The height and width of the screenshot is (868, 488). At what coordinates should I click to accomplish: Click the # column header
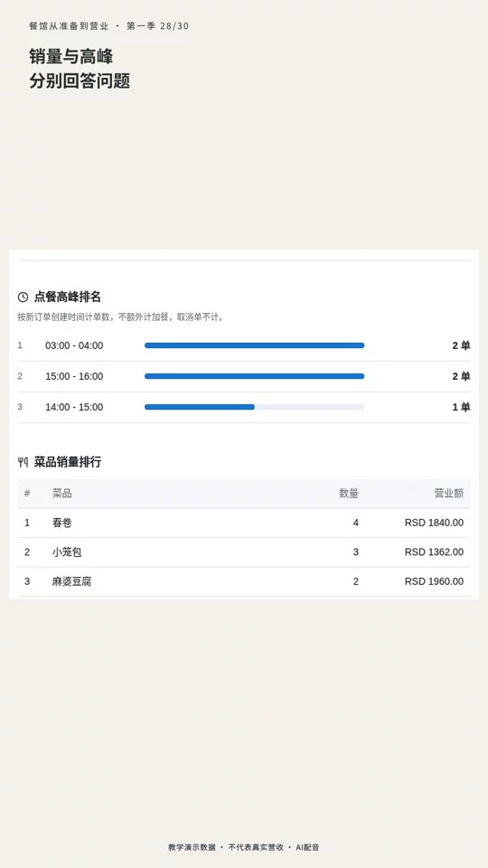[x=27, y=494]
